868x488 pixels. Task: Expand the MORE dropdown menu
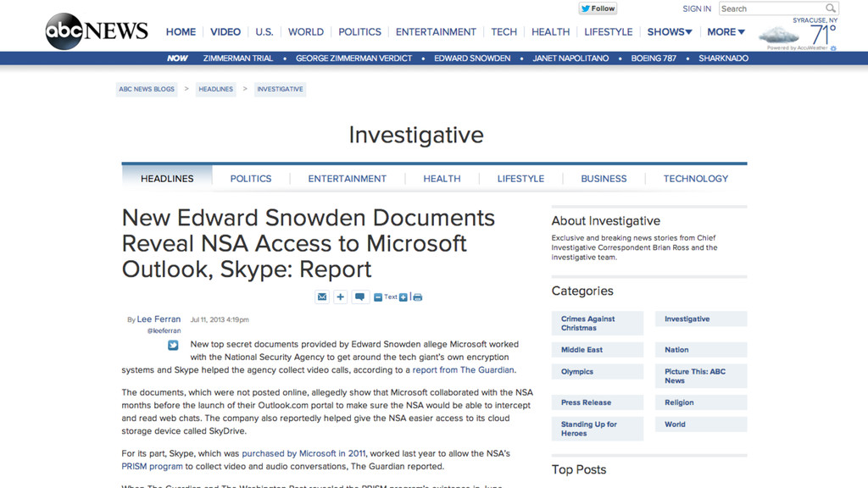coord(726,32)
